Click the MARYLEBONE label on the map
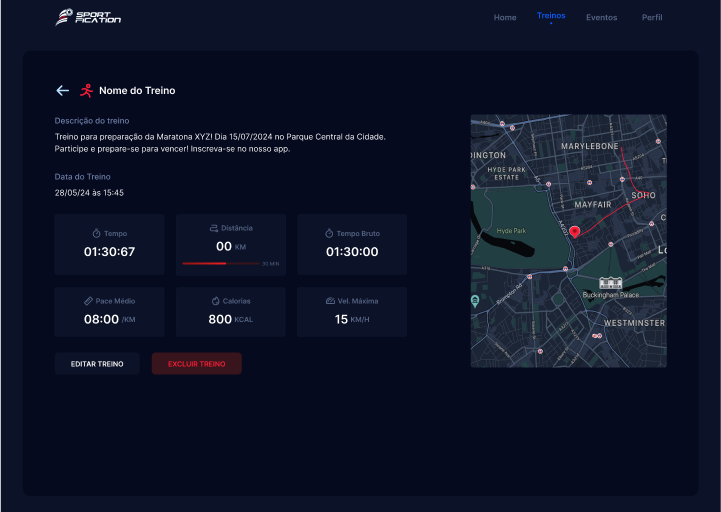Image resolution: width=721 pixels, height=512 pixels. tap(589, 146)
